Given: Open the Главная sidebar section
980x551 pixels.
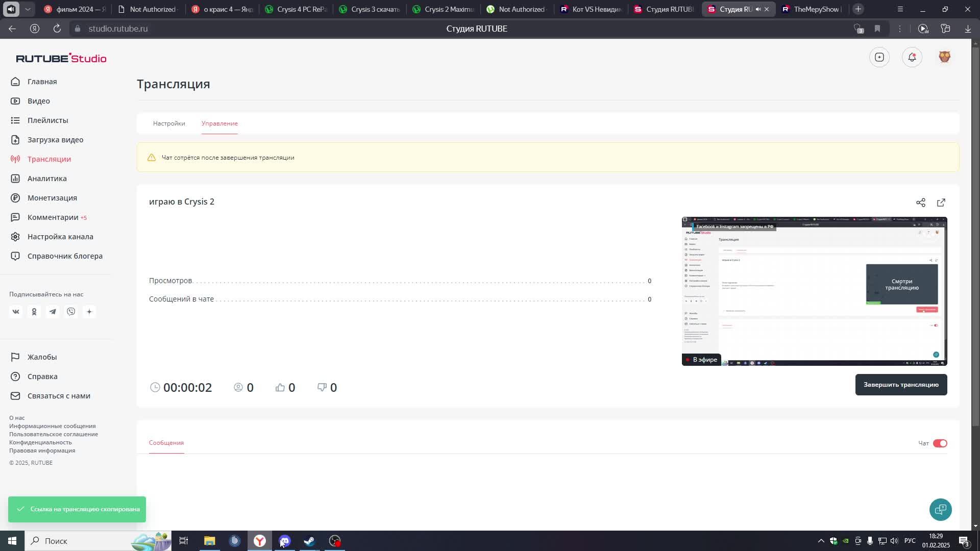Looking at the screenshot, I should pos(34,82).
